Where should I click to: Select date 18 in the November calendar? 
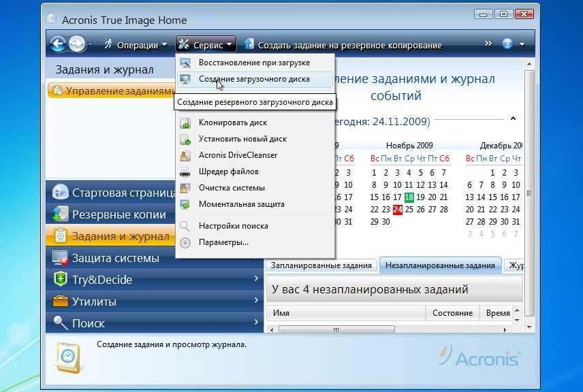[x=409, y=197]
